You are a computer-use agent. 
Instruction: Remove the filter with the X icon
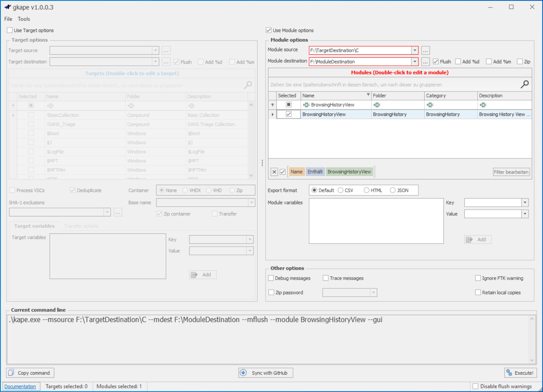coord(274,172)
